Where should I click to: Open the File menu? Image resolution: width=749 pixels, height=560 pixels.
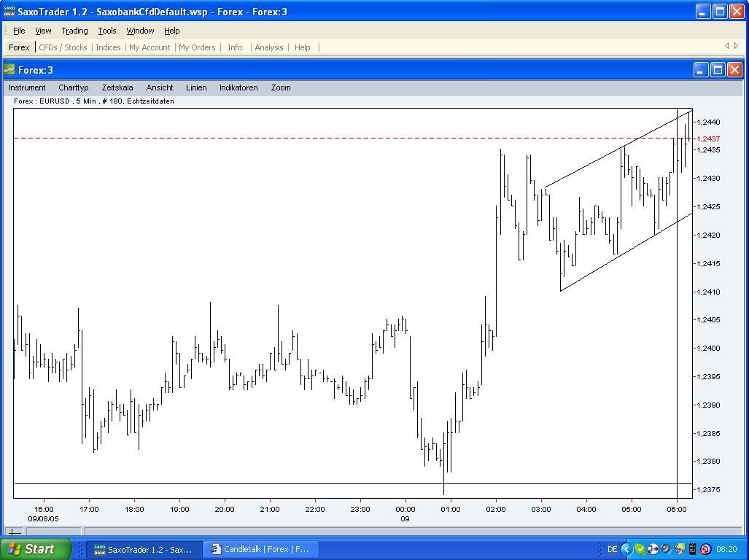pos(19,31)
